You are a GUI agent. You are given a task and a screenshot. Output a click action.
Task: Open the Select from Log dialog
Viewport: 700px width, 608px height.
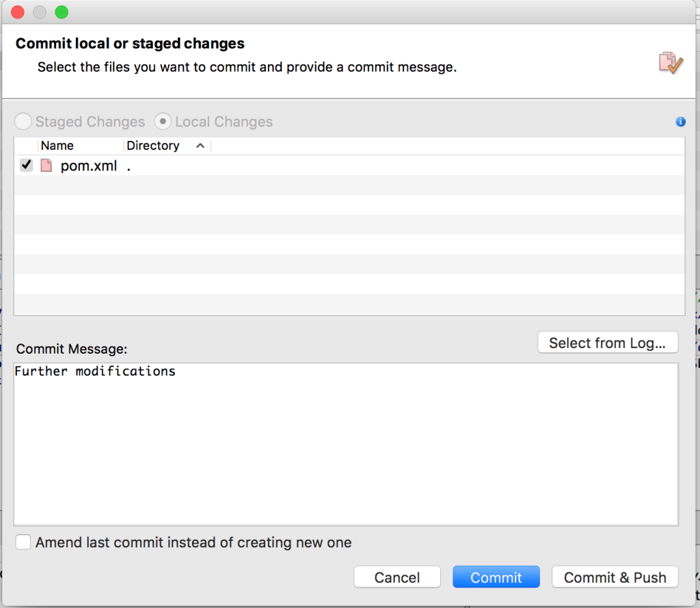click(x=608, y=343)
